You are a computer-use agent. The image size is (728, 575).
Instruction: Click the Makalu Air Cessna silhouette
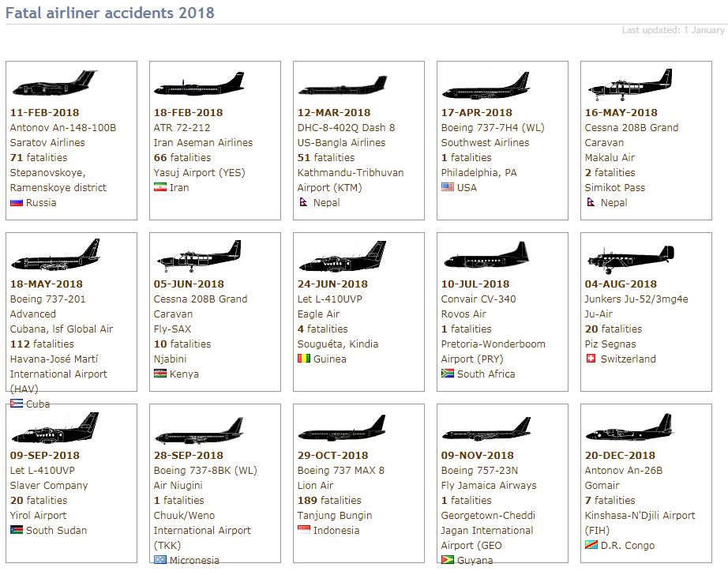629,85
